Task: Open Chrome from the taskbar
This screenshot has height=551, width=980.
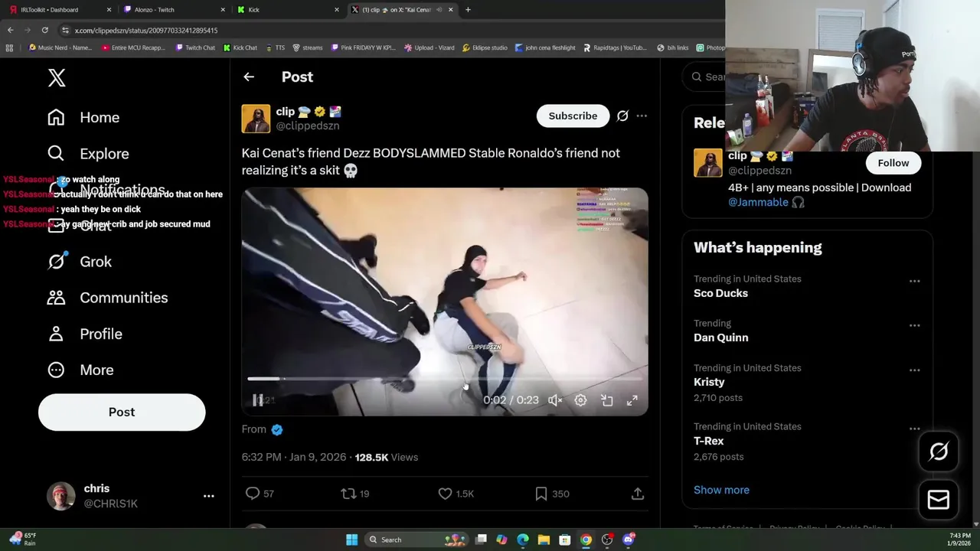Action: [586, 540]
